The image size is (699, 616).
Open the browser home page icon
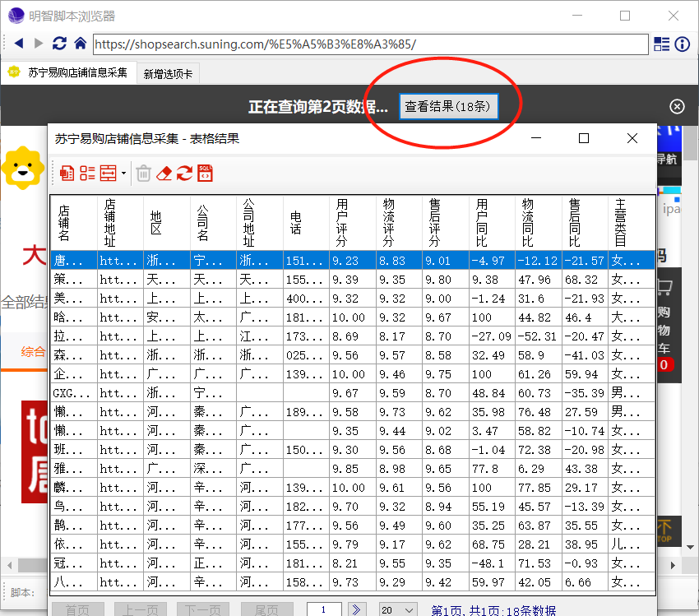coord(81,44)
